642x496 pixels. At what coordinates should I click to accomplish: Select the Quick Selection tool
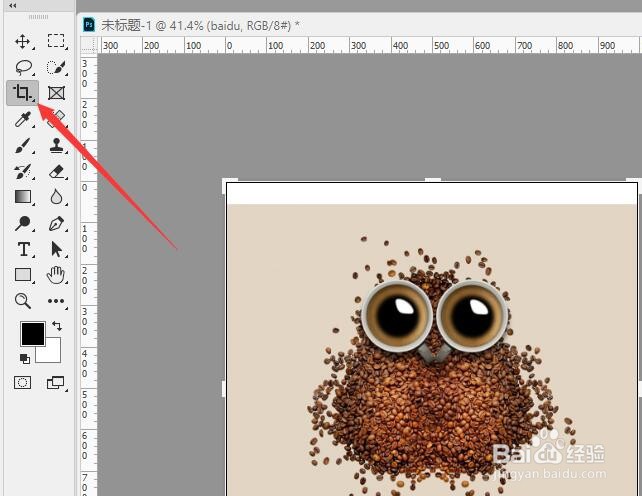point(56,68)
